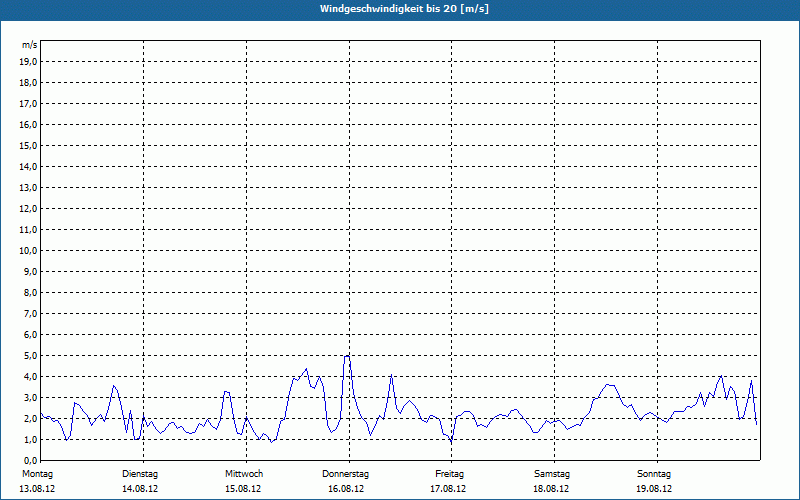Select the 13,0 axis value

click(x=29, y=188)
